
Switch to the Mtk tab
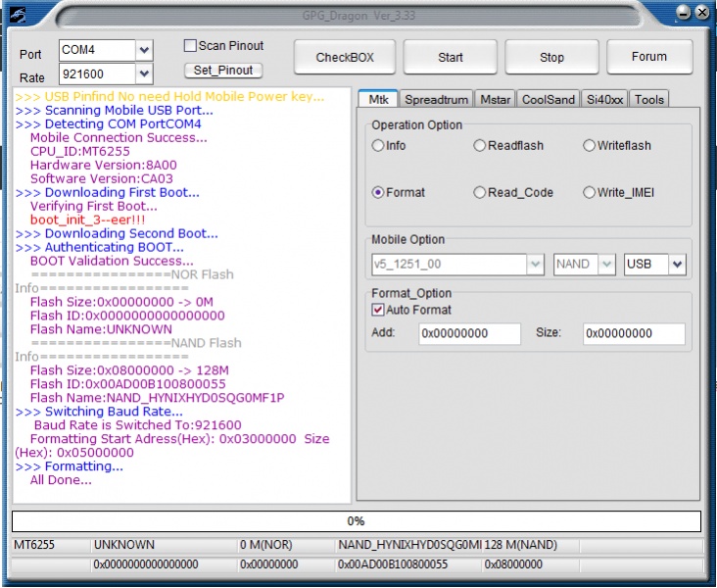(378, 99)
